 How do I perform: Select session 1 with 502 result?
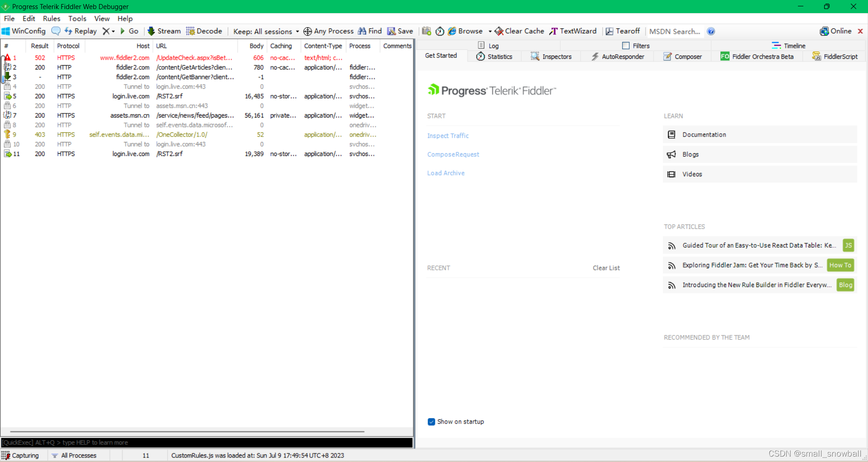coord(207,58)
